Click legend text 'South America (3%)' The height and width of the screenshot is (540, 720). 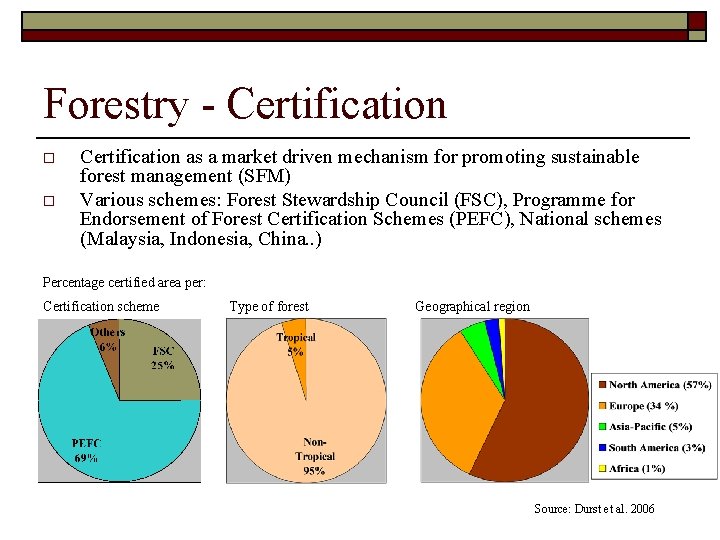pos(657,448)
